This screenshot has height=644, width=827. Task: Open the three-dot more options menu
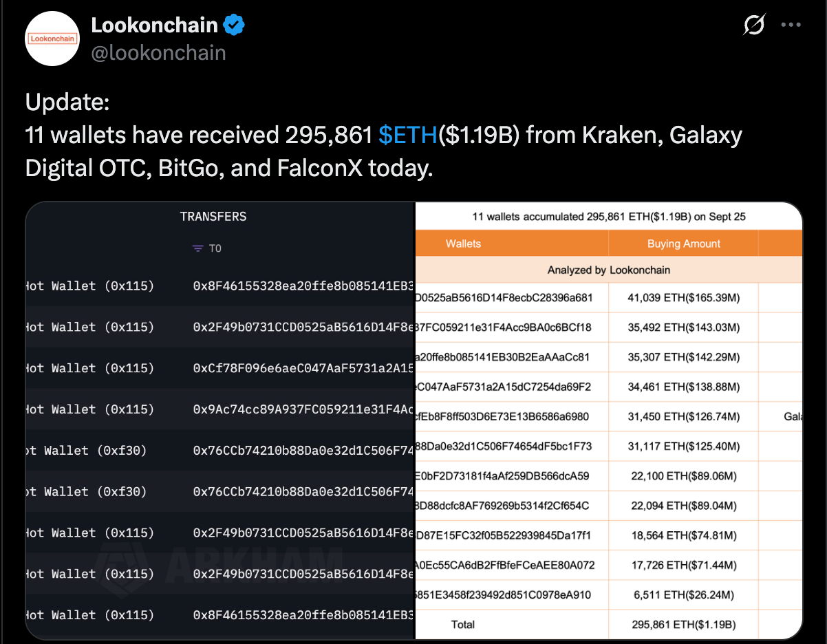coord(791,25)
